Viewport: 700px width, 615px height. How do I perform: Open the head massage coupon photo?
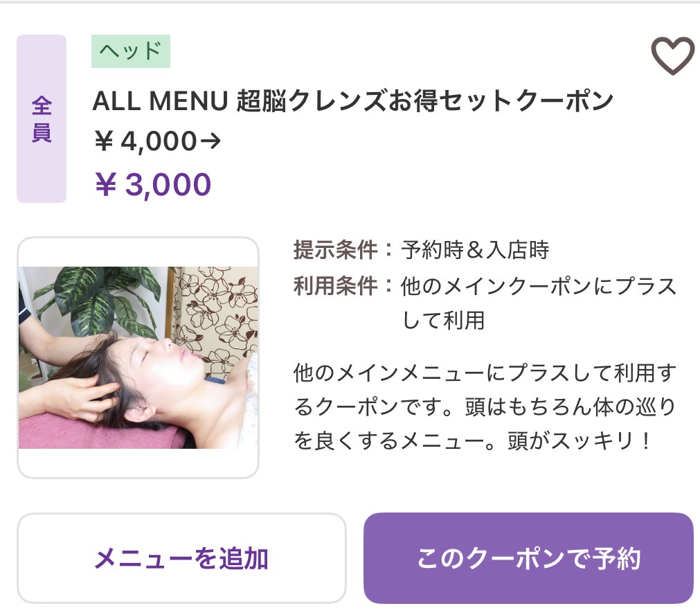(138, 357)
